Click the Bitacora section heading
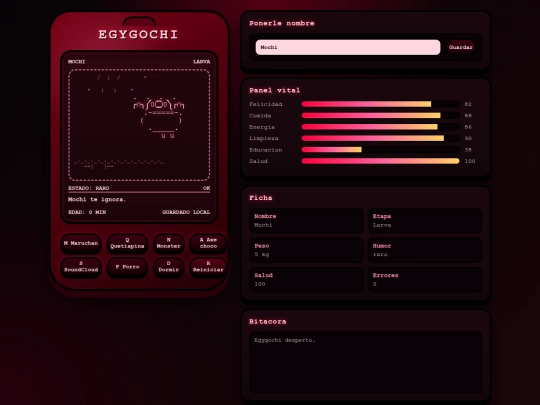The image size is (540, 405). point(268,322)
